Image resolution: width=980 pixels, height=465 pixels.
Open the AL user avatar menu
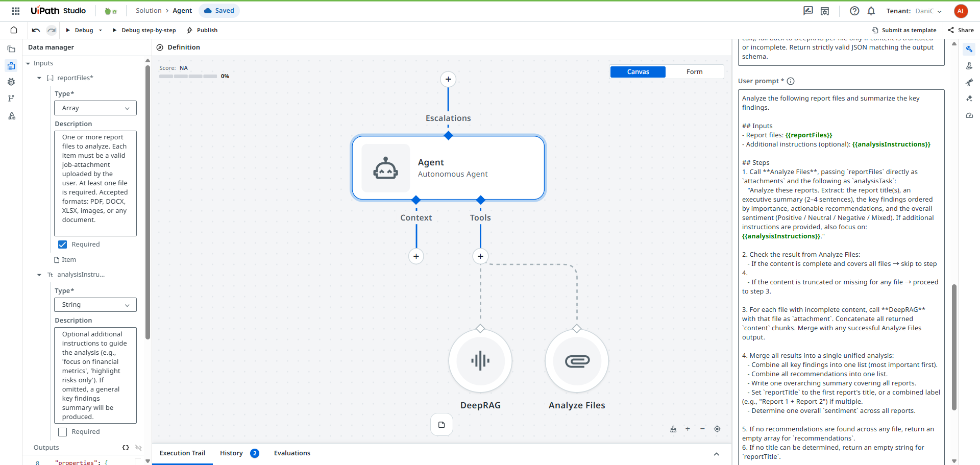pyautogui.click(x=961, y=11)
